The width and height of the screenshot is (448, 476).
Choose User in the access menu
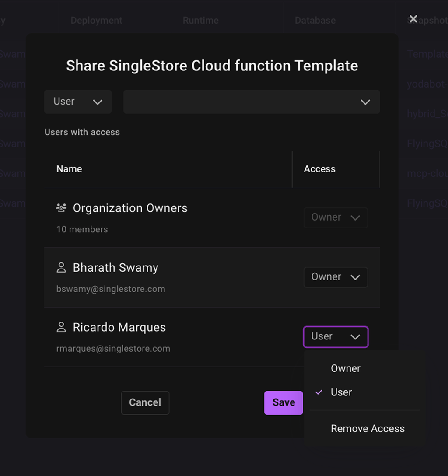[365, 392]
